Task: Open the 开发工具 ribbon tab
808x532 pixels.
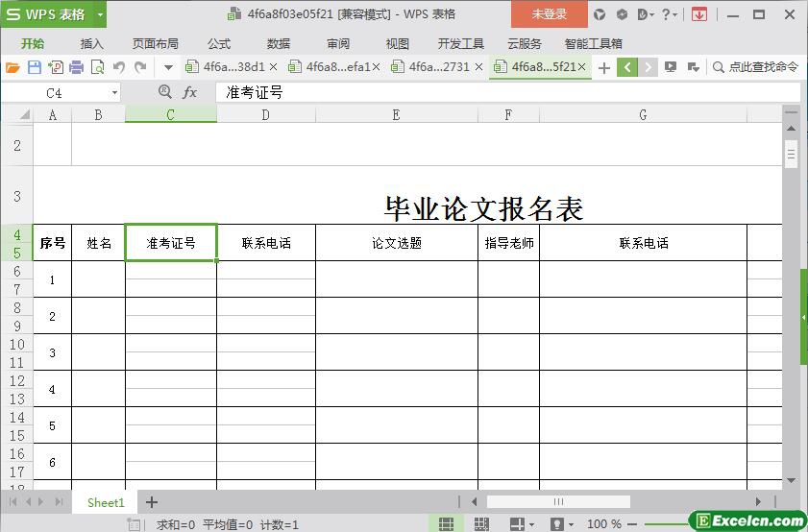Action: (x=460, y=44)
